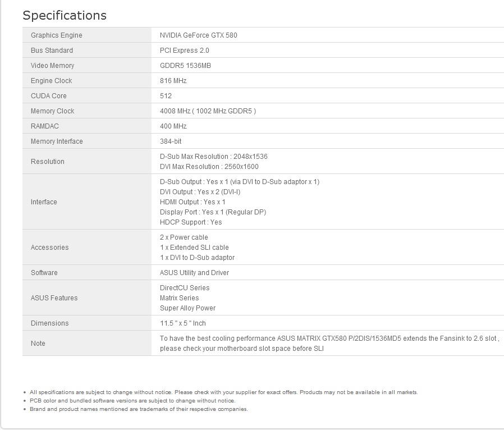Select the Graphics Engine row label
This screenshot has width=504, height=430.
(x=56, y=35)
